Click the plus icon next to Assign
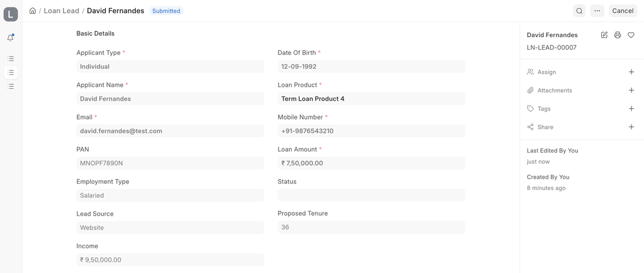644x273 pixels. (631, 72)
